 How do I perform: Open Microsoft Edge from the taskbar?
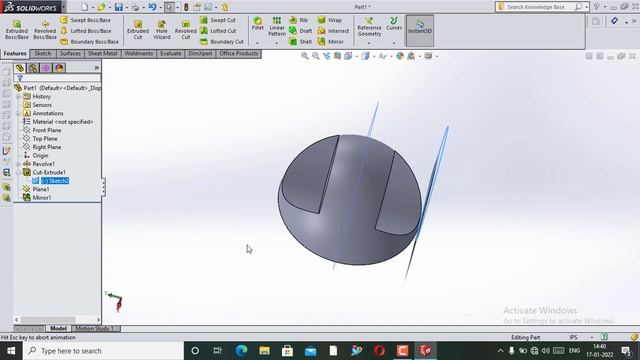click(x=241, y=351)
